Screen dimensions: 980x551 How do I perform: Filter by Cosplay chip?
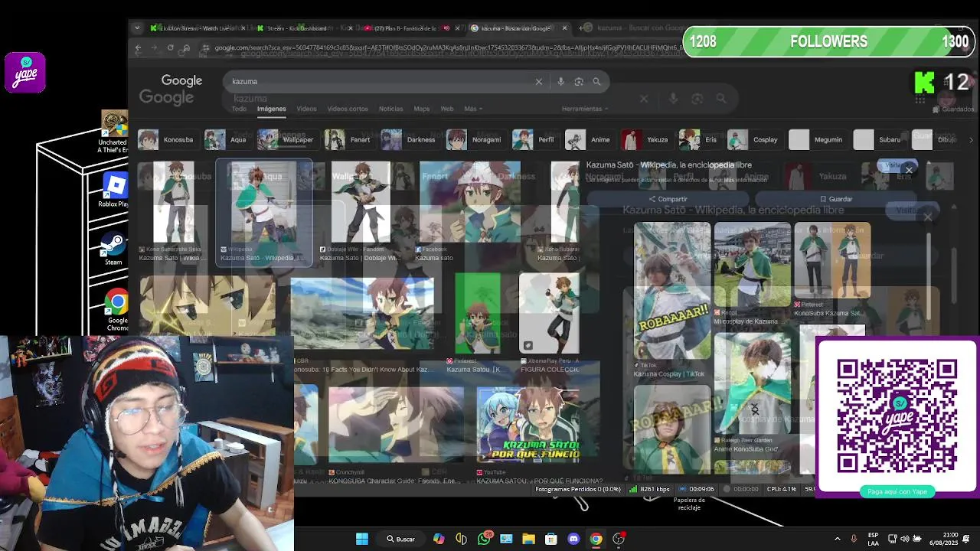[754, 140]
